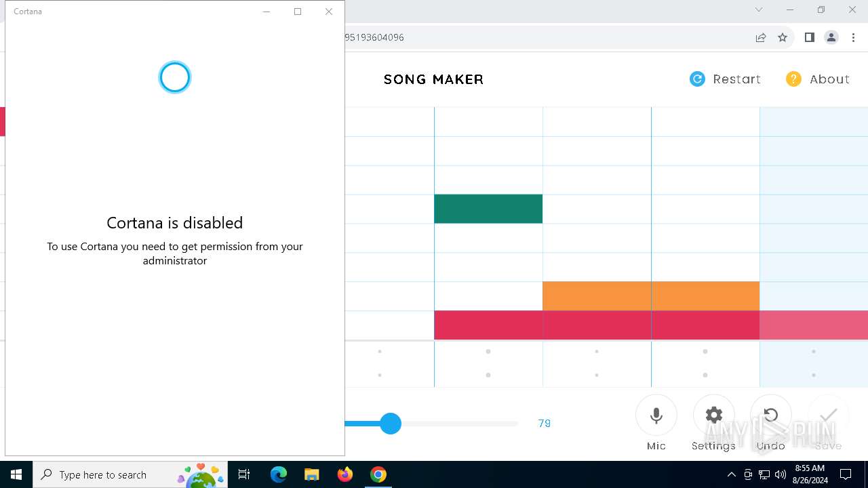Share this page from Chrome address bar
The width and height of the screenshot is (868, 488).
[x=761, y=37]
